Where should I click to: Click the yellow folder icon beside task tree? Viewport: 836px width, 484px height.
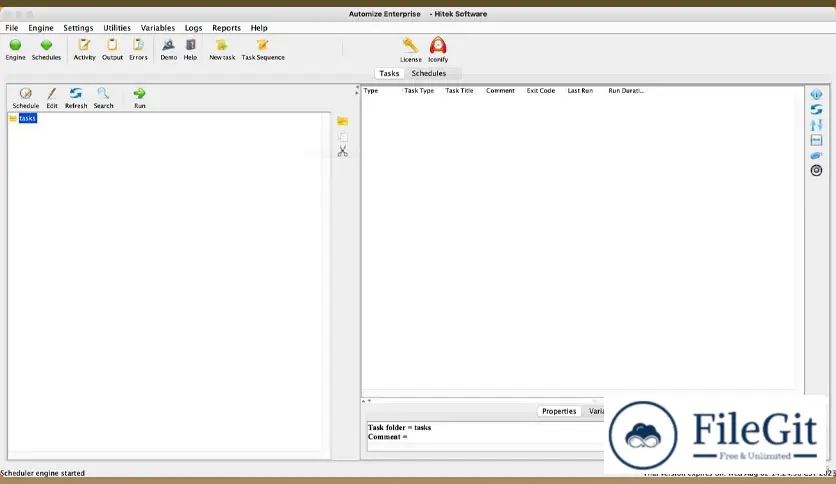342,121
